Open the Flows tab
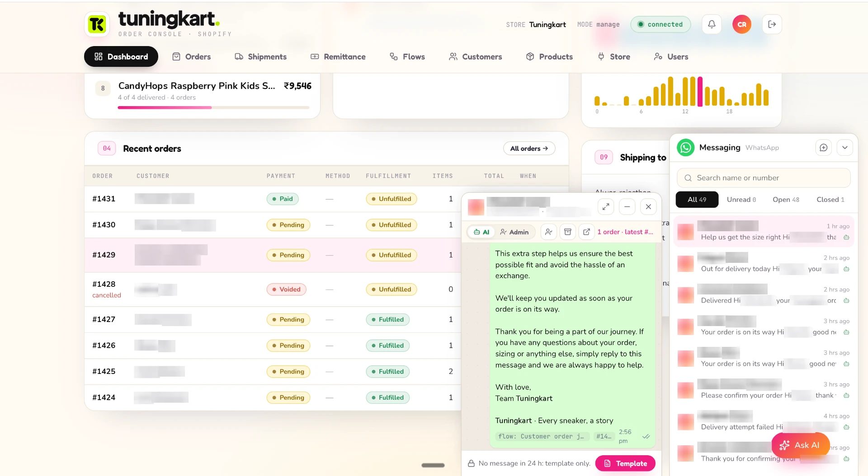The height and width of the screenshot is (476, 868). (x=407, y=56)
